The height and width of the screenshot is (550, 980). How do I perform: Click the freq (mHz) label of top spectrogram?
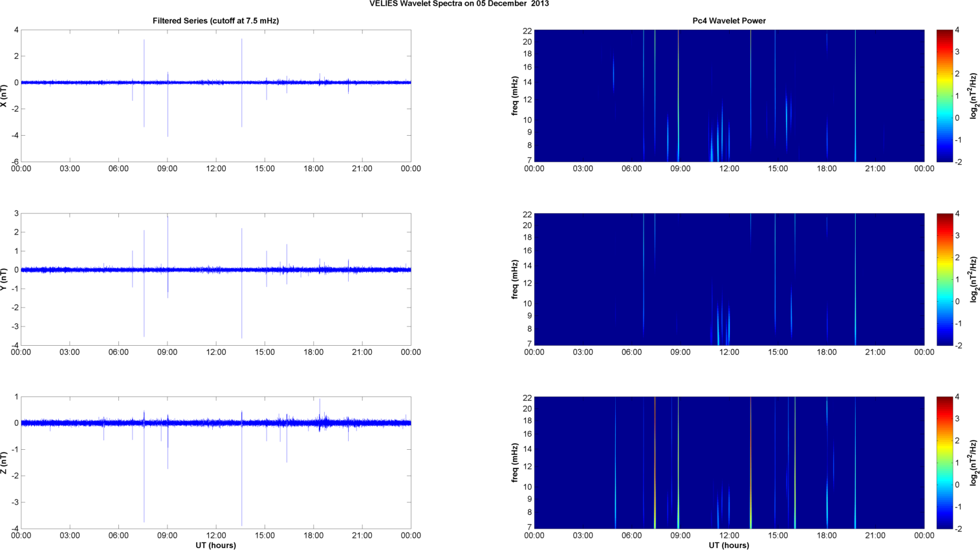(514, 96)
